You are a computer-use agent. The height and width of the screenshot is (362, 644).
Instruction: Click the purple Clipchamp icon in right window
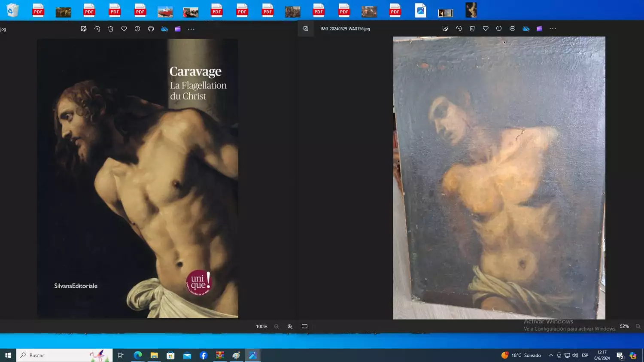(539, 29)
